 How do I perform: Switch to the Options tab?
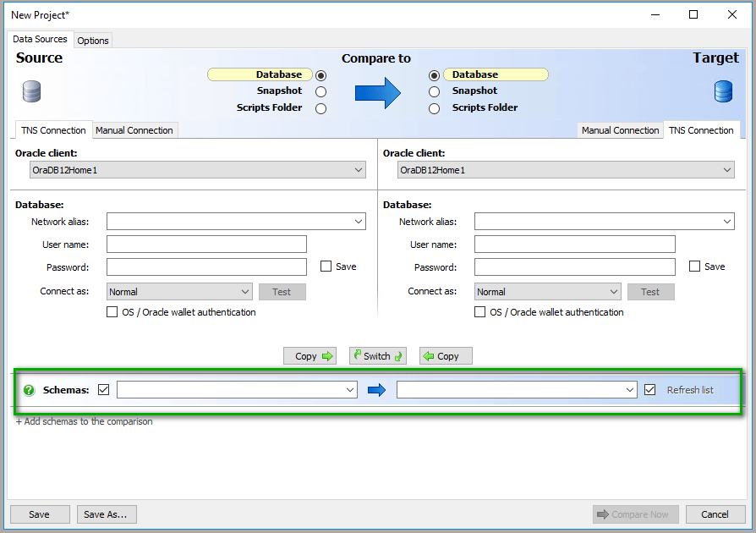pyautogui.click(x=92, y=40)
